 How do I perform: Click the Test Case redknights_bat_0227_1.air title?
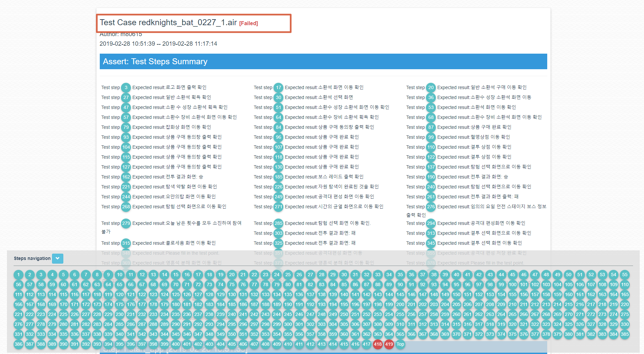coord(168,23)
